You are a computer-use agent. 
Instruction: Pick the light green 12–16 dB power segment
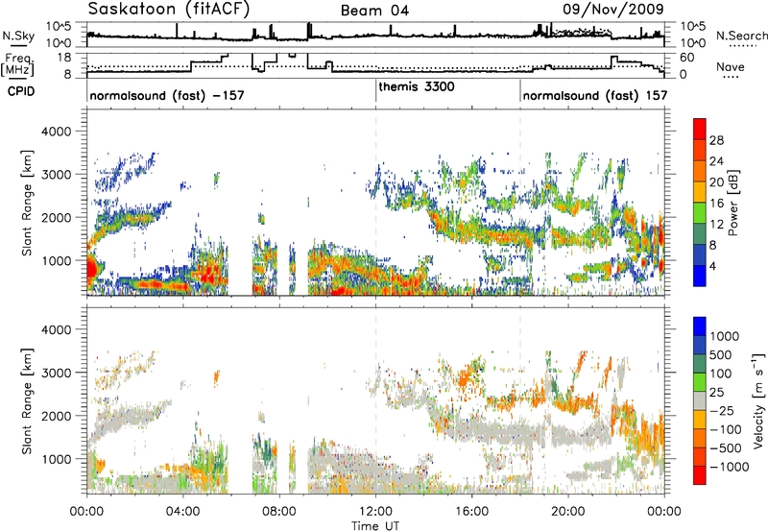tap(700, 213)
